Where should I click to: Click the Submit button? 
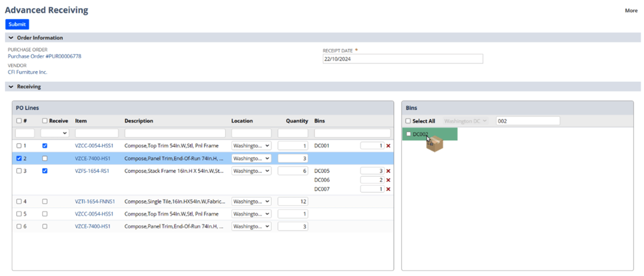(x=17, y=24)
